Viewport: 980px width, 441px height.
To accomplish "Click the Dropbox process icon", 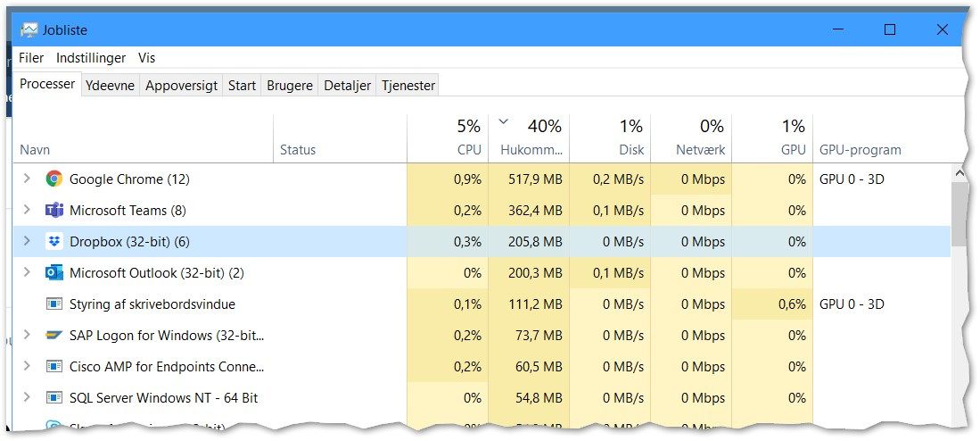I will (54, 242).
